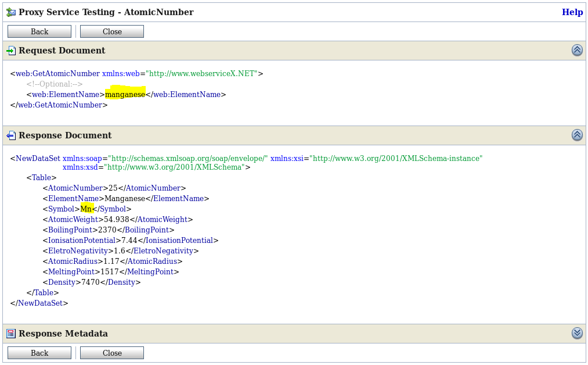
Task: Click the bottom Back button
Action: tap(39, 353)
